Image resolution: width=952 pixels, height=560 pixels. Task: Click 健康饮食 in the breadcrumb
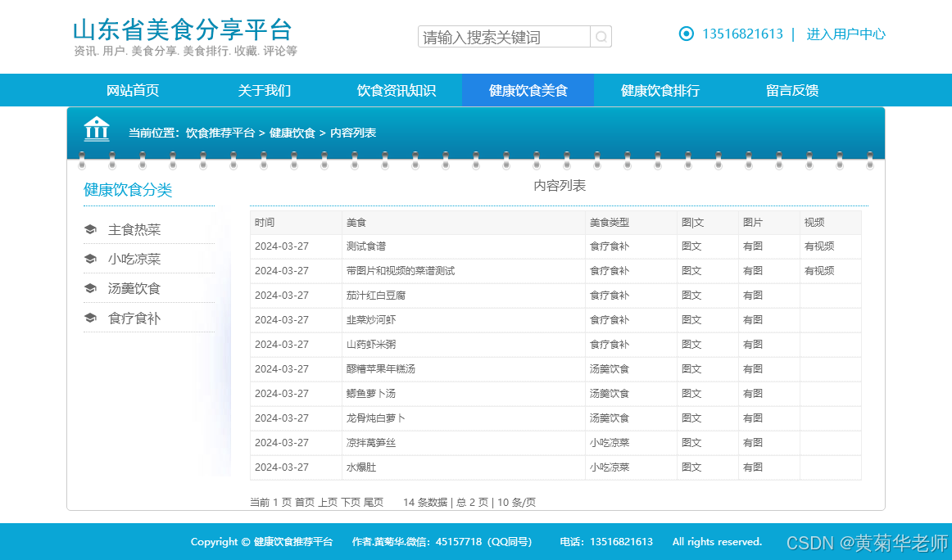292,133
